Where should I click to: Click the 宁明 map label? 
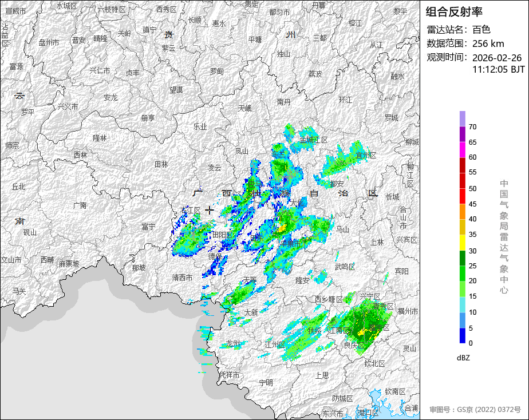click(266, 383)
